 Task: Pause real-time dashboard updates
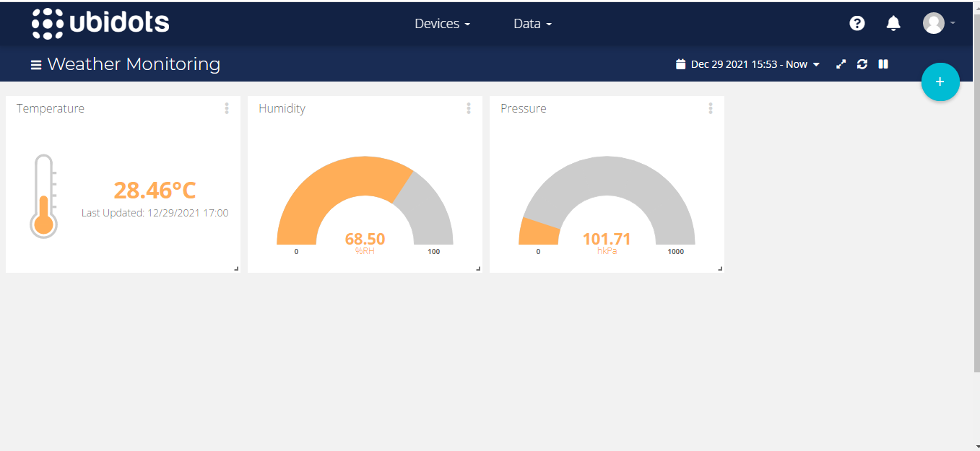(883, 64)
